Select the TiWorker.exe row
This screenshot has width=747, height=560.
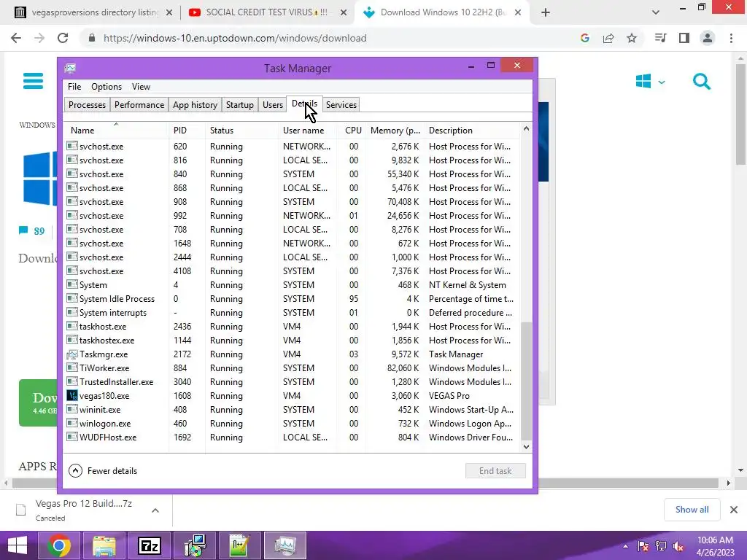pyautogui.click(x=292, y=367)
